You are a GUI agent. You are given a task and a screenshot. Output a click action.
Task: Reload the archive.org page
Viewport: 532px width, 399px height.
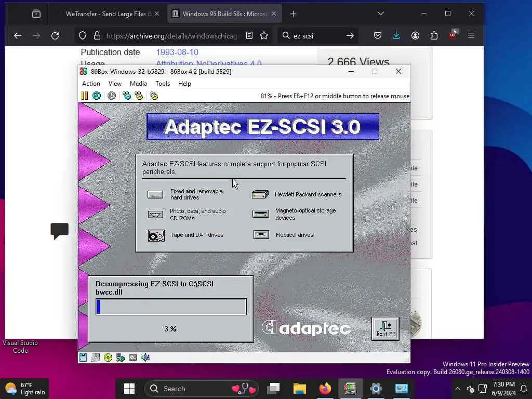coord(55,36)
